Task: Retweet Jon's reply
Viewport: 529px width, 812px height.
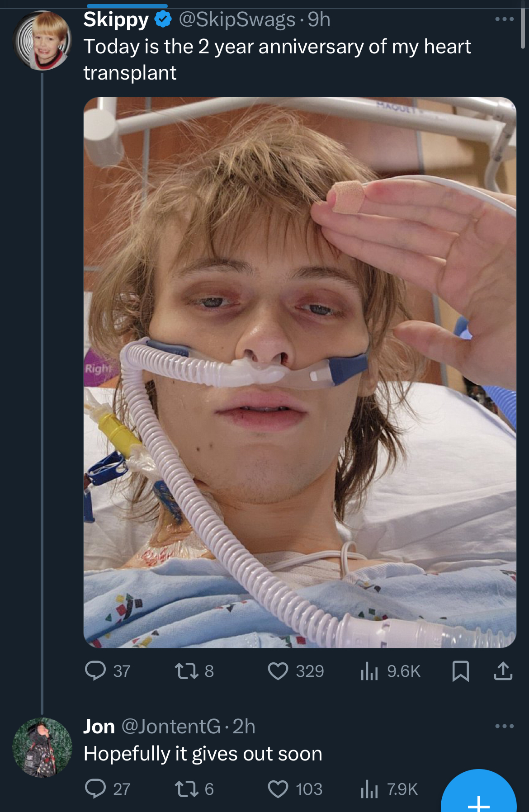Action: pyautogui.click(x=194, y=789)
